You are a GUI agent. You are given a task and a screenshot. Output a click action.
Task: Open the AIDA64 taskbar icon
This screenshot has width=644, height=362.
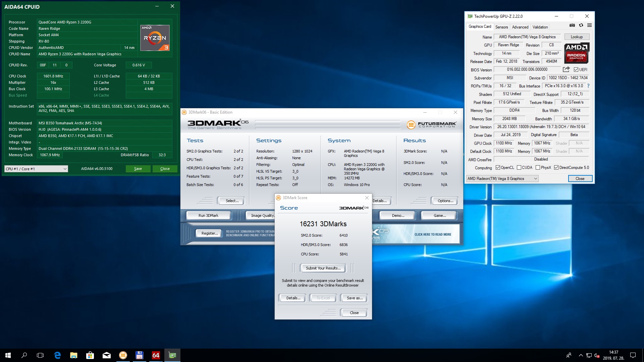point(156,355)
